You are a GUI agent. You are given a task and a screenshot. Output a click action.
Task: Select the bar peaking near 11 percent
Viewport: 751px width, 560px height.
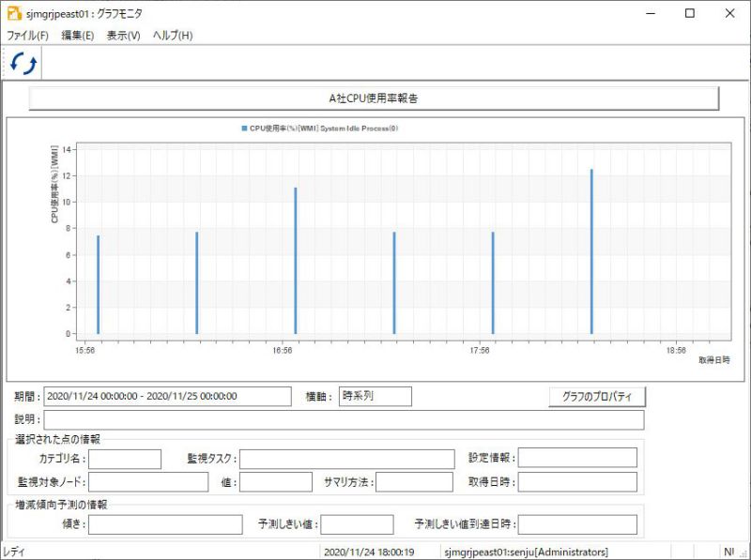[x=296, y=261]
